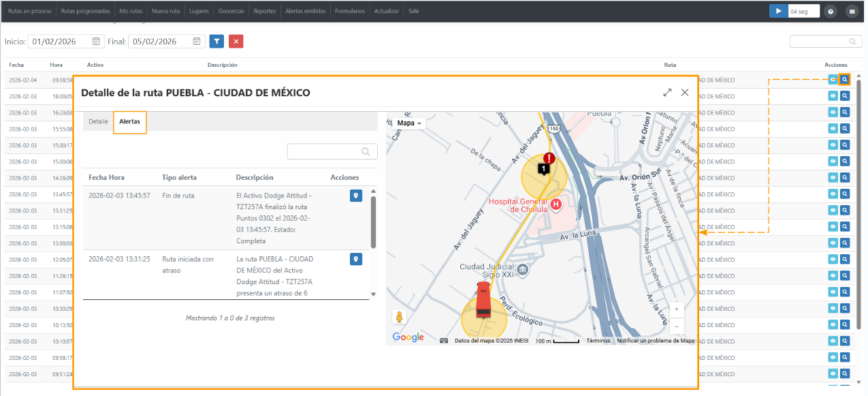Viewport: 868px width, 396px height.
Task: Select the Alertas tab
Action: click(x=129, y=121)
